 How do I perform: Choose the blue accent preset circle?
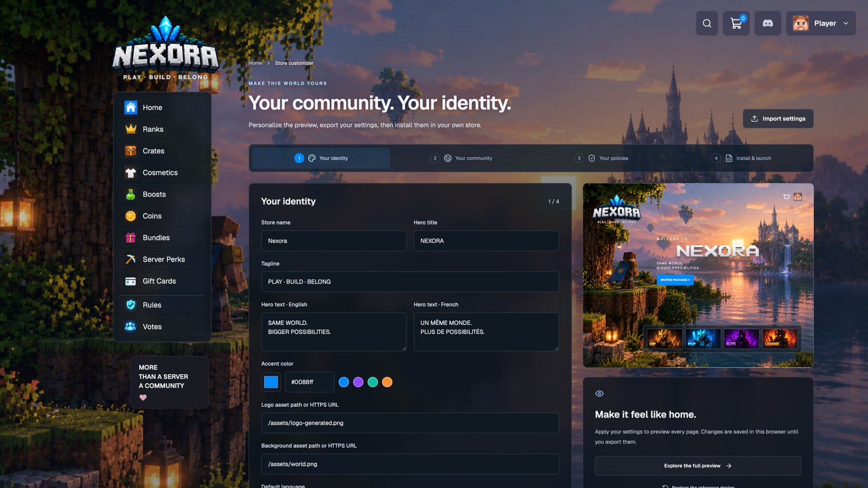tap(343, 382)
